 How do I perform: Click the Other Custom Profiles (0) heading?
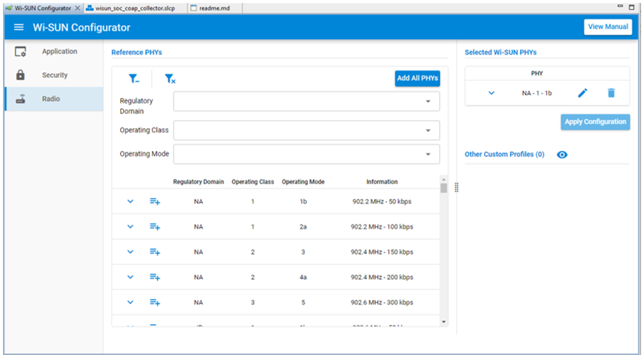click(504, 155)
